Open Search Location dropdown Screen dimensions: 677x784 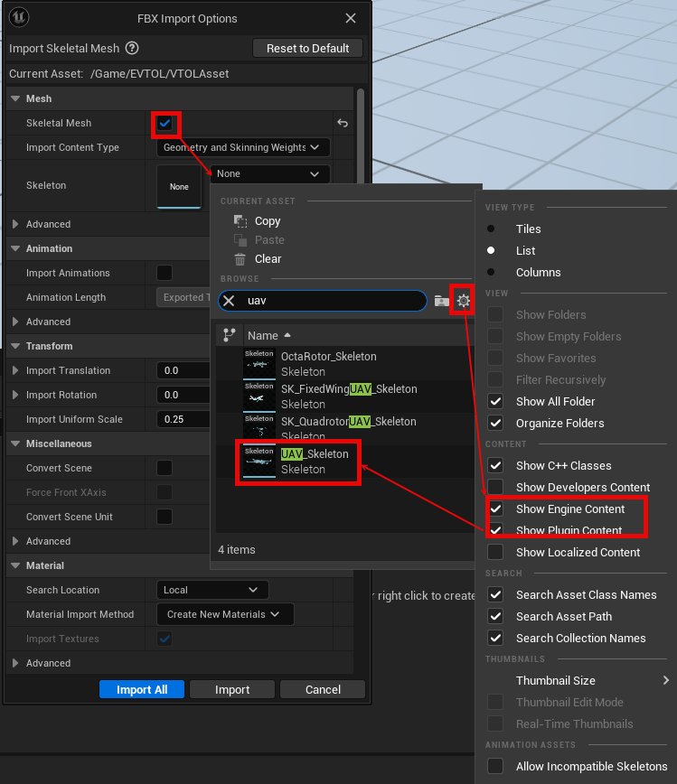(212, 590)
